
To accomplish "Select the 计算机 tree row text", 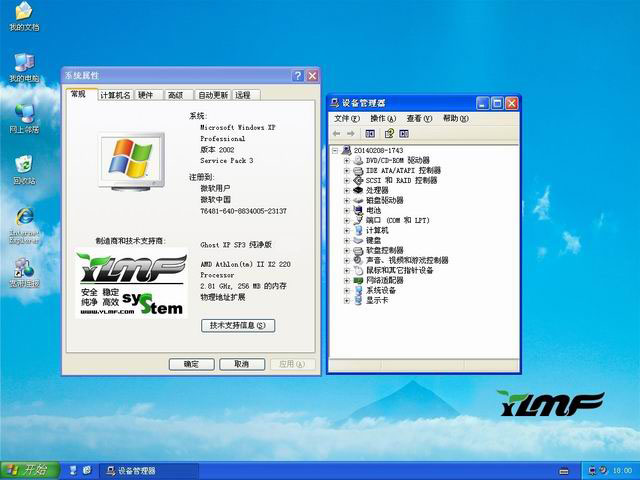I will [377, 230].
